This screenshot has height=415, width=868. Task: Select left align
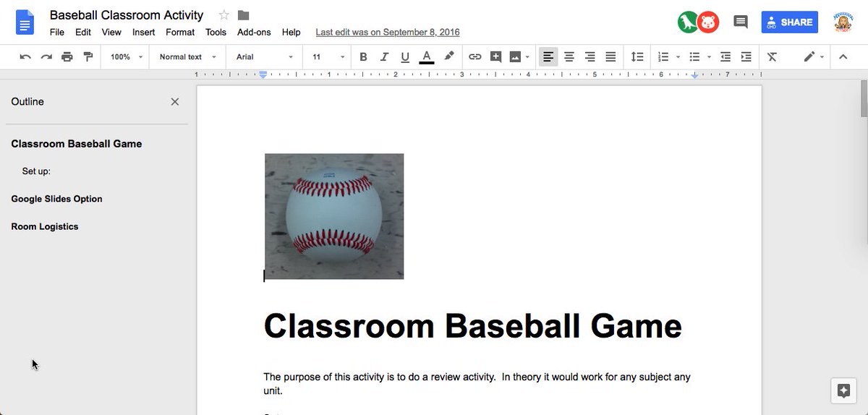click(548, 56)
